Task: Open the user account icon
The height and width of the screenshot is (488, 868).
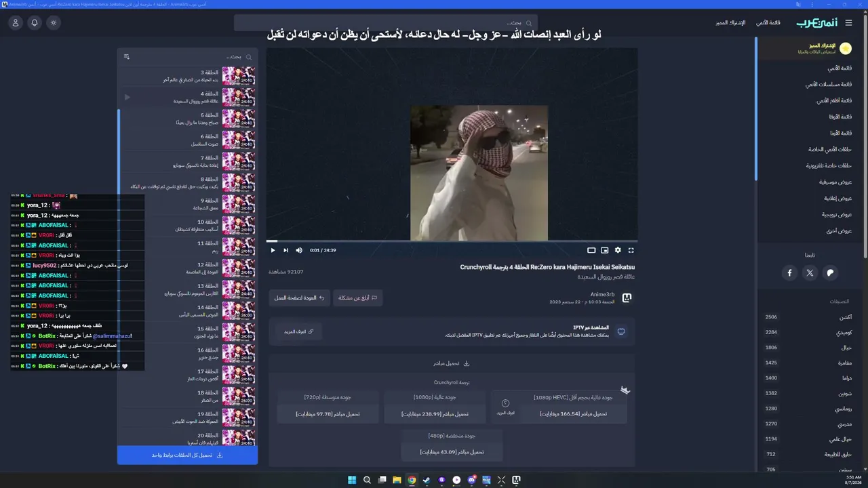Action: [x=16, y=22]
